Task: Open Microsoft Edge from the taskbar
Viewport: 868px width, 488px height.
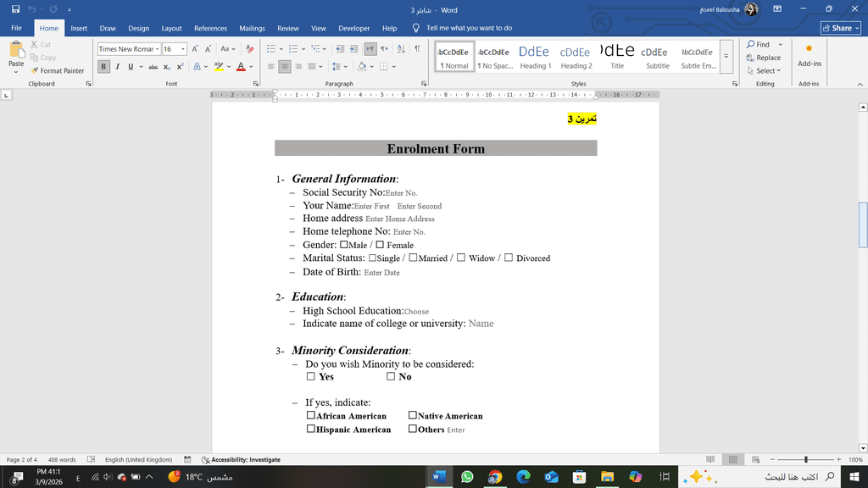Action: [x=523, y=476]
